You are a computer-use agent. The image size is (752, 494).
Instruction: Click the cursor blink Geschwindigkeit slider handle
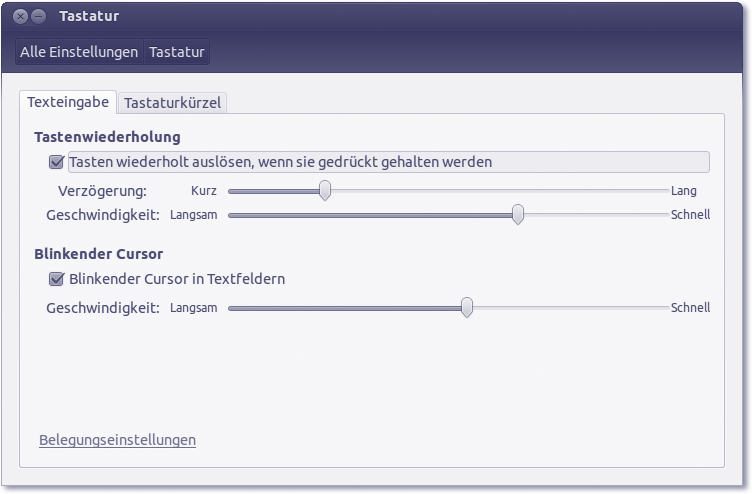(466, 308)
